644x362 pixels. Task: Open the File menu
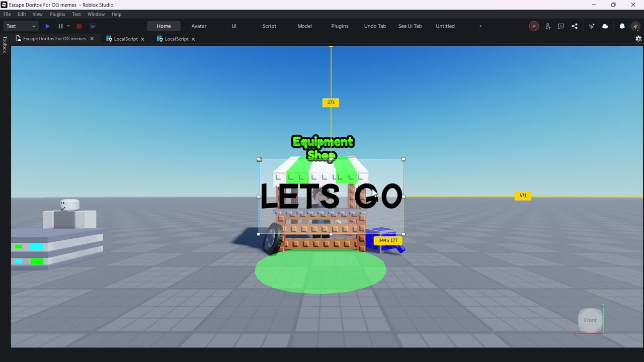click(x=7, y=14)
